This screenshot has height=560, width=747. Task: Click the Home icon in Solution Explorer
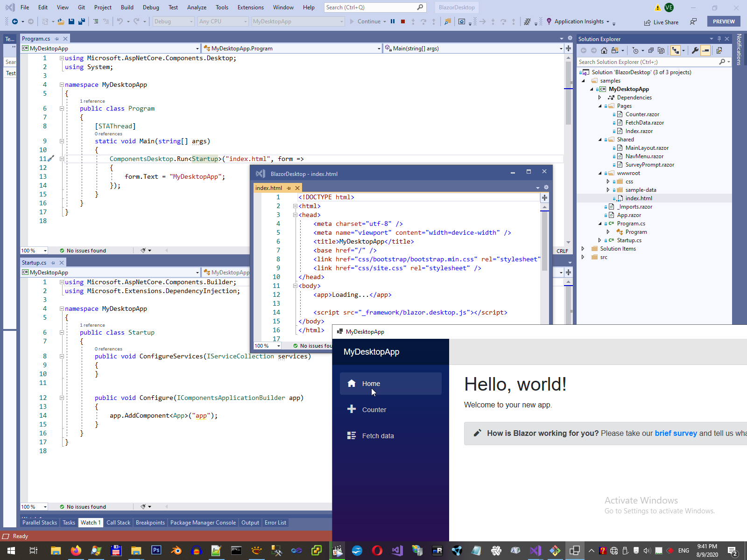604,50
